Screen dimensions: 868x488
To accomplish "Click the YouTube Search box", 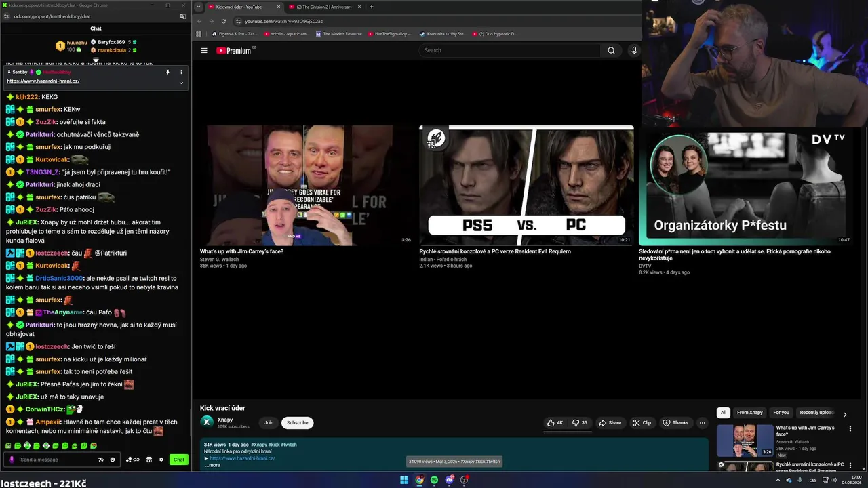I will click(x=510, y=50).
